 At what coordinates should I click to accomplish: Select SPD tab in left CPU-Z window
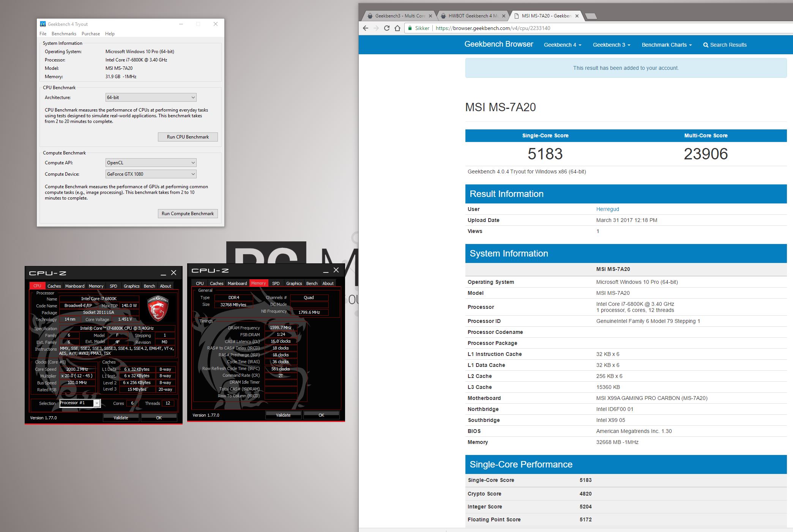pos(114,286)
